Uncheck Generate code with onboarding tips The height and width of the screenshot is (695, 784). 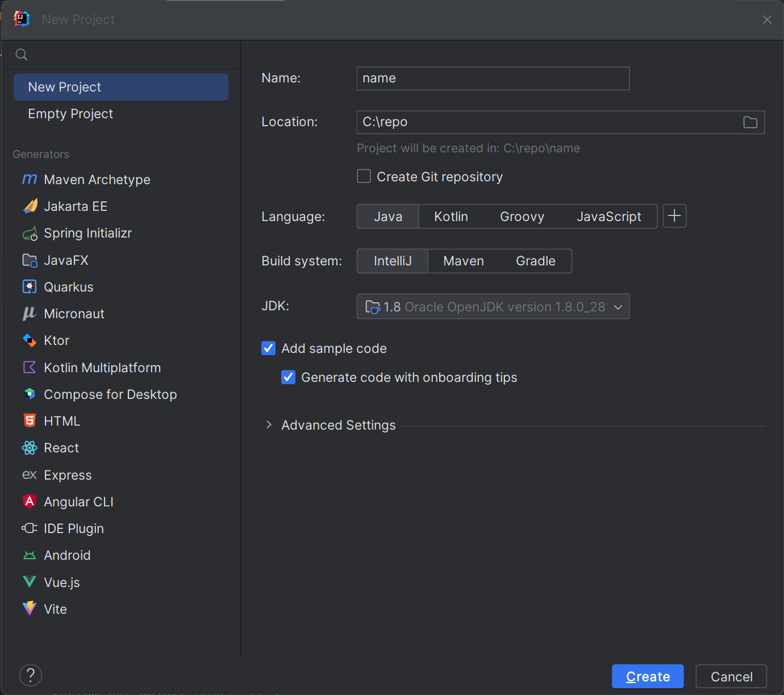[x=289, y=377]
